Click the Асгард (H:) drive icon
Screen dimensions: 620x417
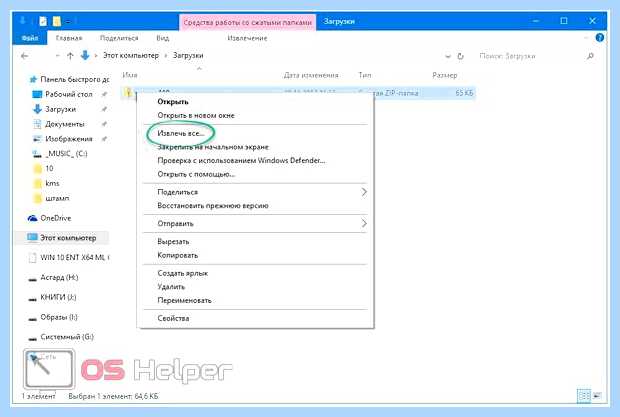point(32,278)
